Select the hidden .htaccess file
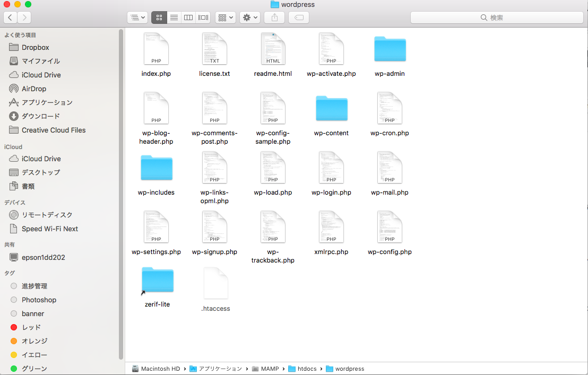This screenshot has width=588, height=375. [x=215, y=283]
